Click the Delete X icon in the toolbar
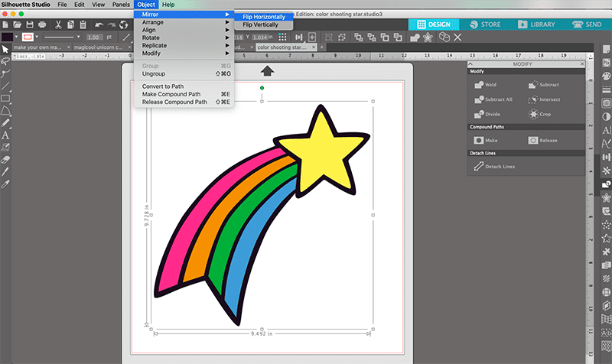The image size is (612, 364). coord(457,37)
